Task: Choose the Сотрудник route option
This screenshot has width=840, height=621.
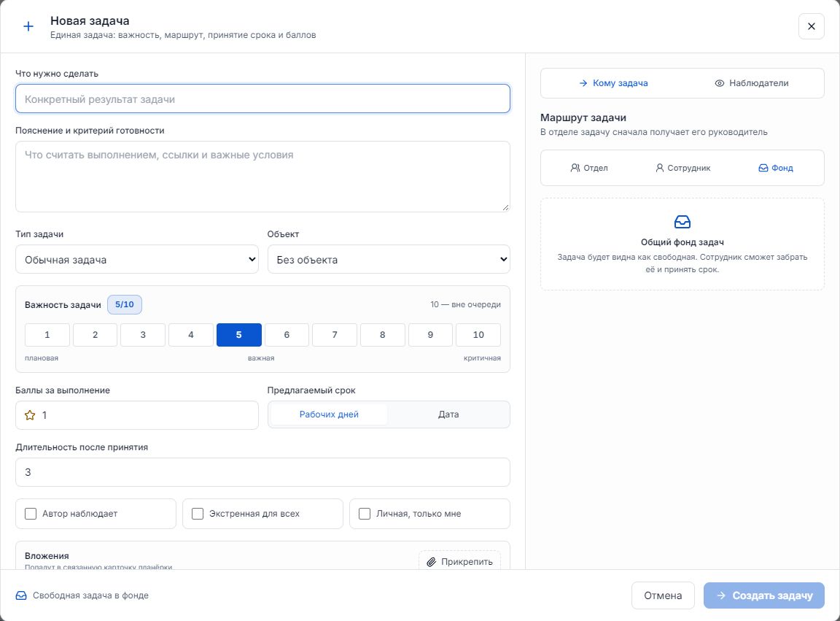Action: pos(682,168)
